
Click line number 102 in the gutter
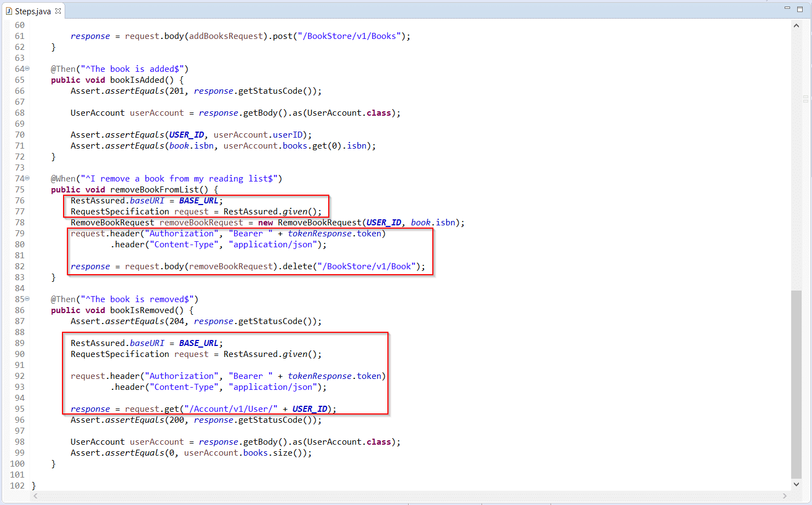click(17, 486)
